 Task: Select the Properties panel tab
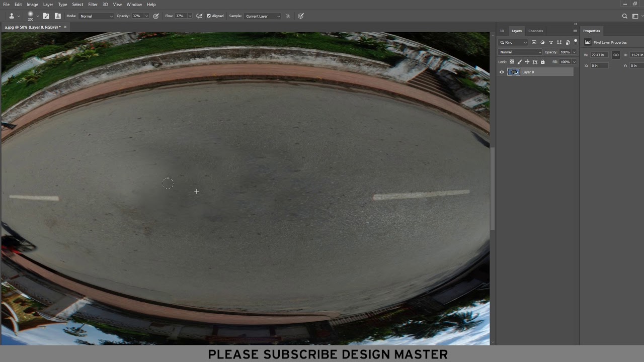point(592,31)
